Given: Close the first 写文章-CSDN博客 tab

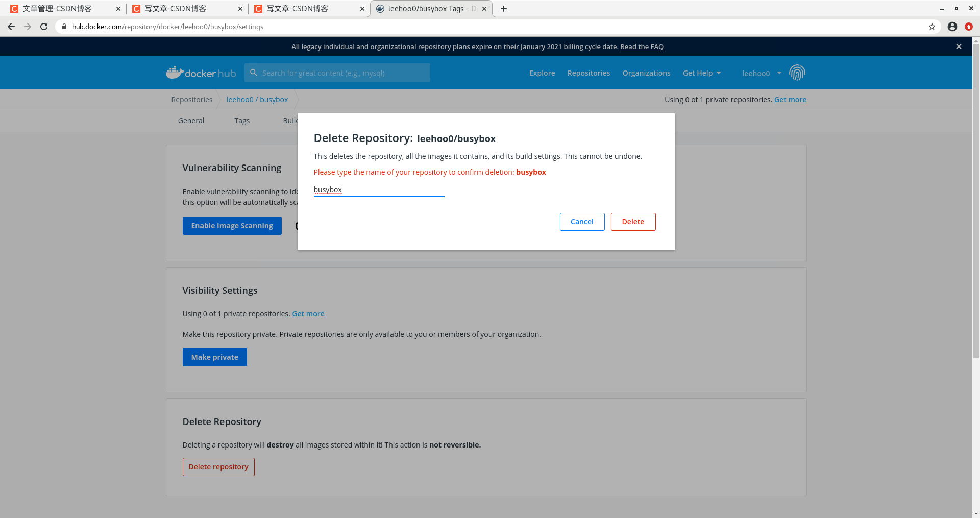Looking at the screenshot, I should click(x=240, y=9).
